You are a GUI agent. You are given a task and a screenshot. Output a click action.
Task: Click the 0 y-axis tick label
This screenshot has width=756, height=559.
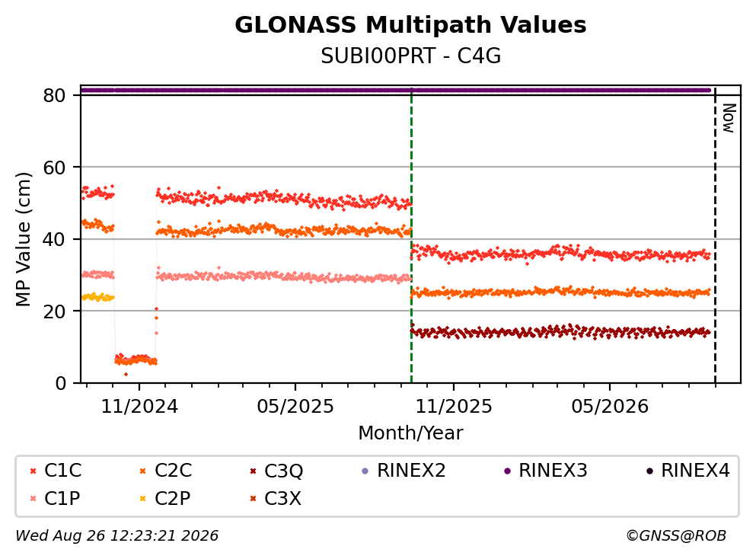tap(61, 383)
